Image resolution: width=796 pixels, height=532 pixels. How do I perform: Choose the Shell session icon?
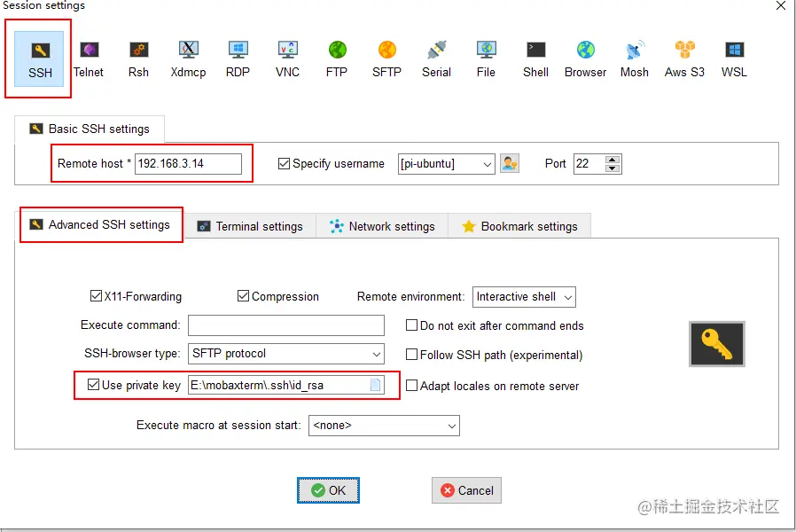[535, 59]
